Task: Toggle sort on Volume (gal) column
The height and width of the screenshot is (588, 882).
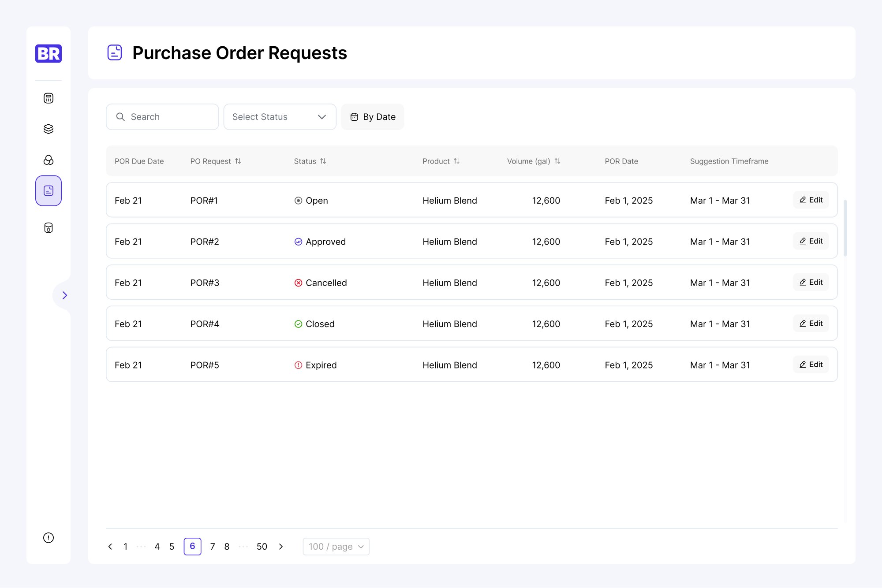Action: click(557, 161)
